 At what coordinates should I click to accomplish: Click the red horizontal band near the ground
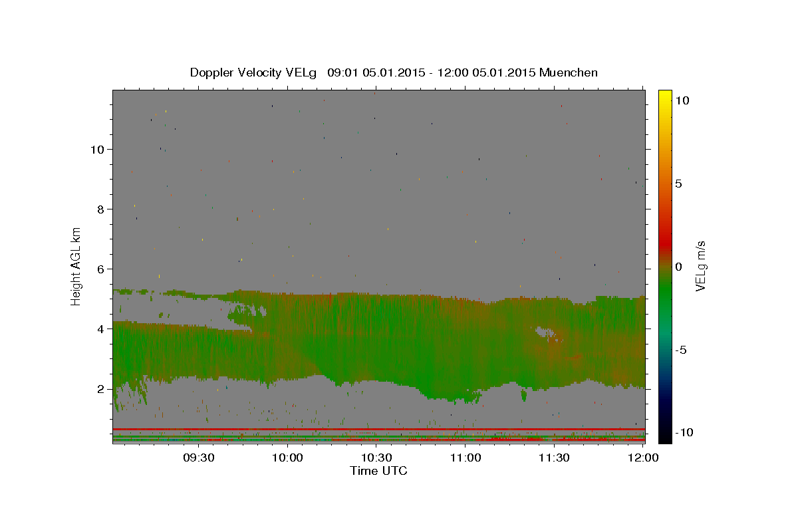(x=379, y=430)
